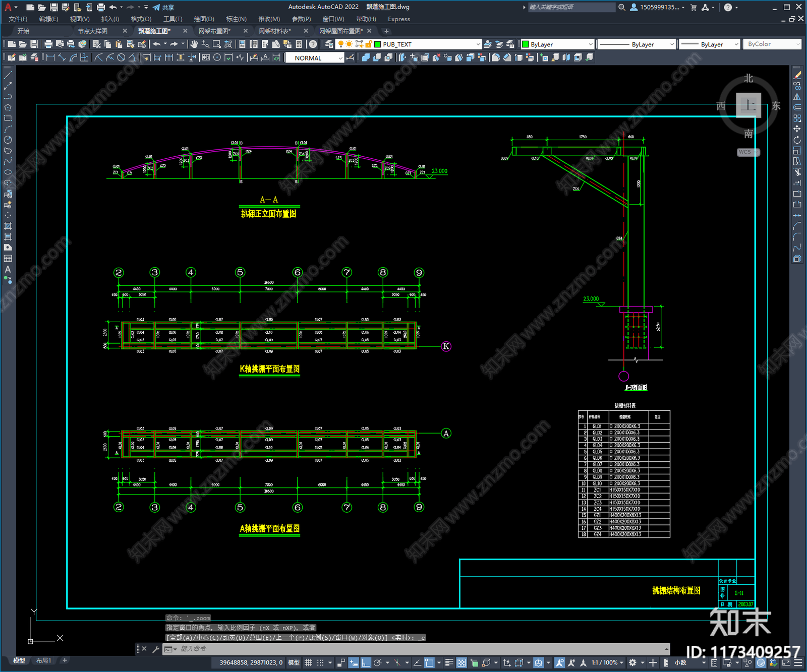Image resolution: width=807 pixels, height=672 pixels.
Task: Select the Polygon draw tool
Action: (x=8, y=107)
